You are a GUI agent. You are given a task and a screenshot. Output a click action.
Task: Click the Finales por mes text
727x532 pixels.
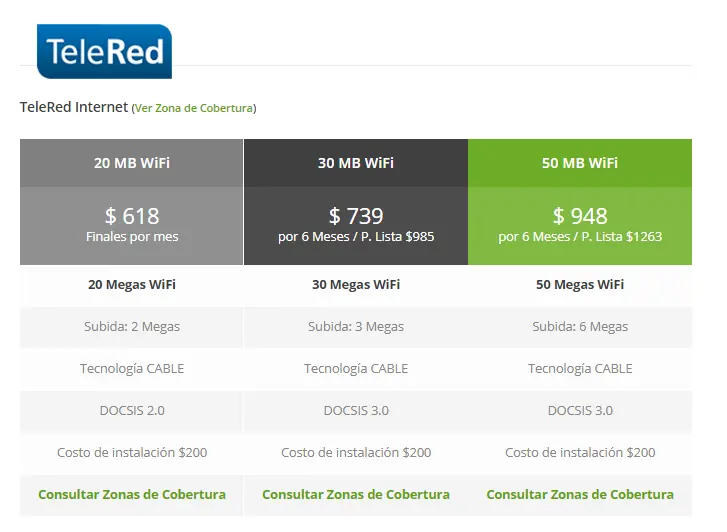pyautogui.click(x=132, y=237)
